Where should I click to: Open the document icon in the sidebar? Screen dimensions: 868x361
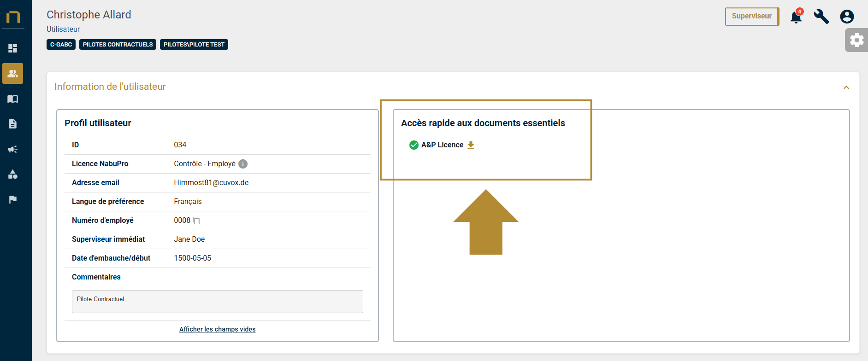(x=13, y=124)
